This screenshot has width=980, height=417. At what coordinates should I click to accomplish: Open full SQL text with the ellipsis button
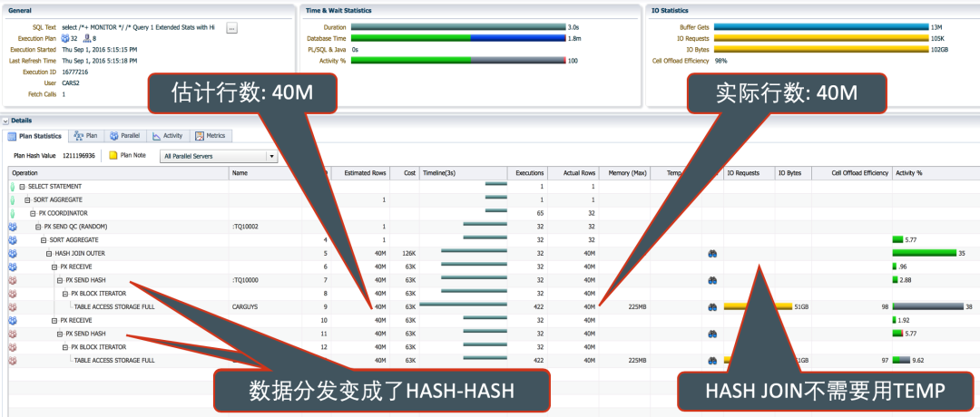tap(232, 27)
